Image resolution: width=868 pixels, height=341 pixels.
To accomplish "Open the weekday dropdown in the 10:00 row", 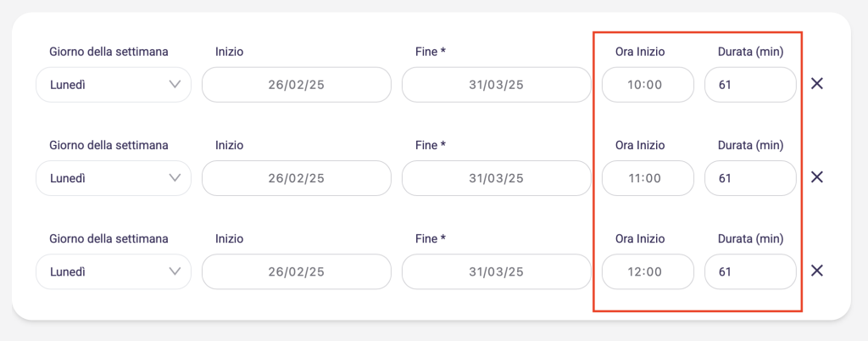I will click(114, 85).
